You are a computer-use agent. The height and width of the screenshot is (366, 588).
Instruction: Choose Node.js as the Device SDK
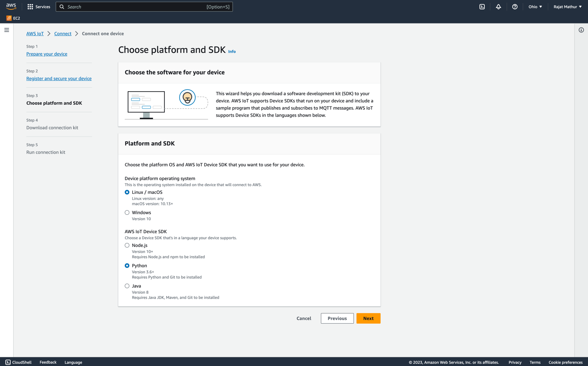pyautogui.click(x=127, y=245)
